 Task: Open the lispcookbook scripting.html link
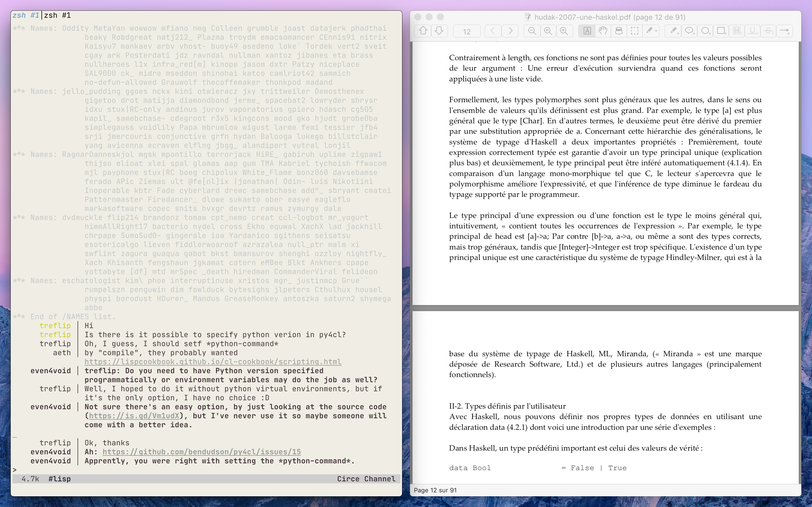[x=213, y=362]
